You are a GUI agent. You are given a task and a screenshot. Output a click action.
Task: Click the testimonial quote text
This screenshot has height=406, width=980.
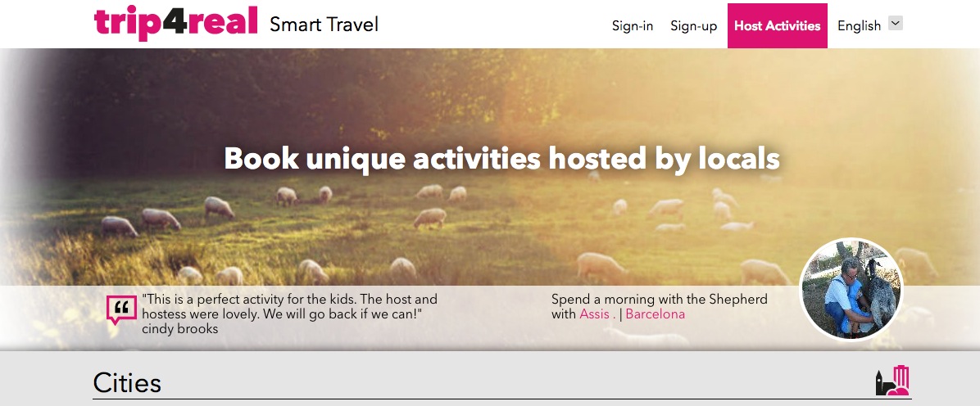(289, 307)
